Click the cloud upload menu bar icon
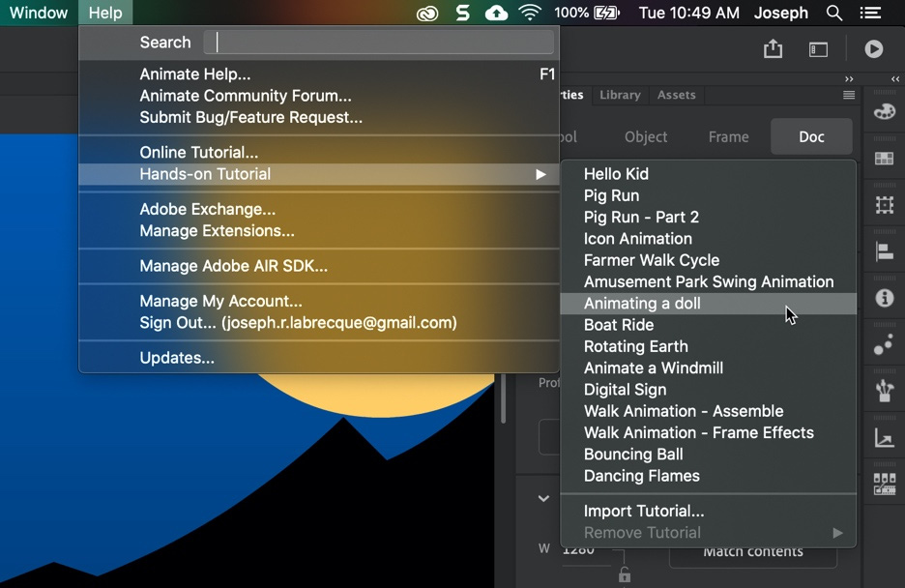The height and width of the screenshot is (588, 905). click(496, 13)
